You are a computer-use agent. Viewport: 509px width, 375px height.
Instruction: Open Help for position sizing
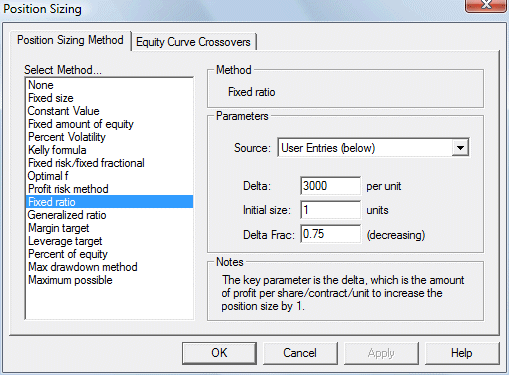pos(462,353)
